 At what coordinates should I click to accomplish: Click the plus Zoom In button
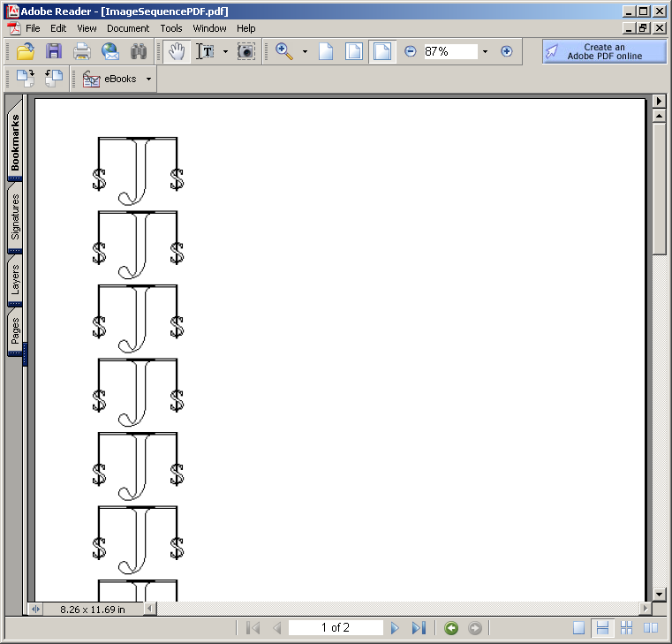[x=507, y=51]
